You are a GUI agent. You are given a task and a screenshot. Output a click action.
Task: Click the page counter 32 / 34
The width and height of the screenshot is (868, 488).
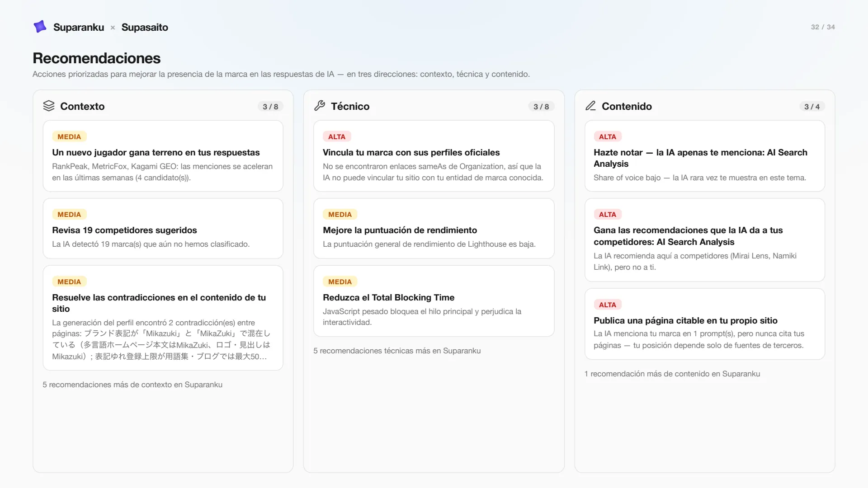[x=823, y=27]
